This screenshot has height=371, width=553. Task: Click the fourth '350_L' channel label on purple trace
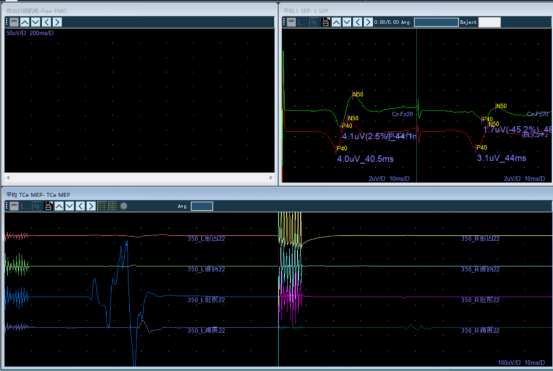pos(206,331)
